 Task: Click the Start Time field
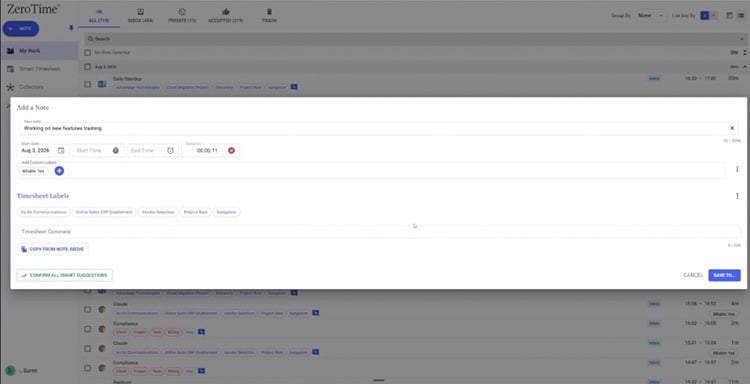coord(98,150)
